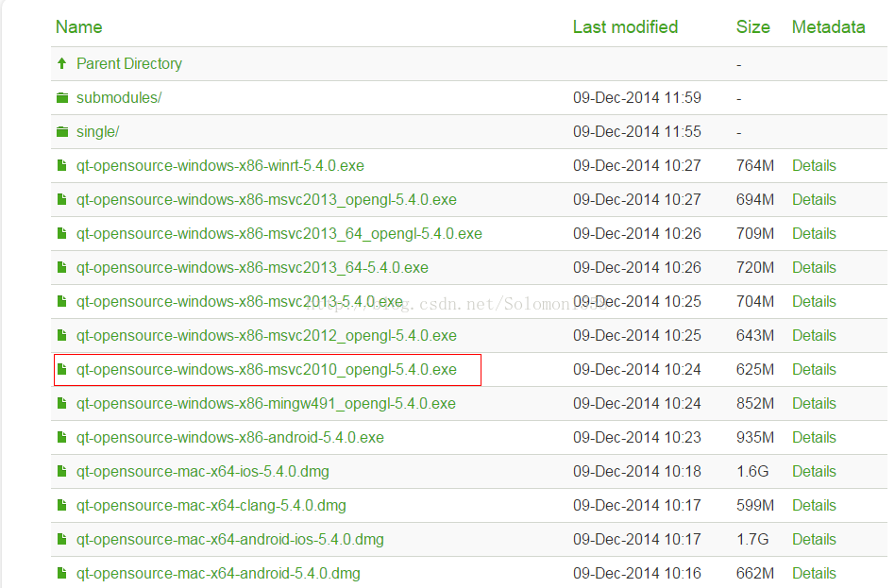Download qt-opensource-windows-x86-msvc2012_opengl-5.4.0.exe
Screen dimensions: 895x588
click(x=266, y=336)
